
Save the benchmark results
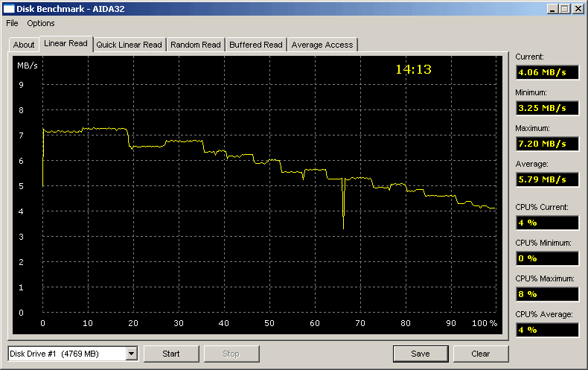coord(421,354)
